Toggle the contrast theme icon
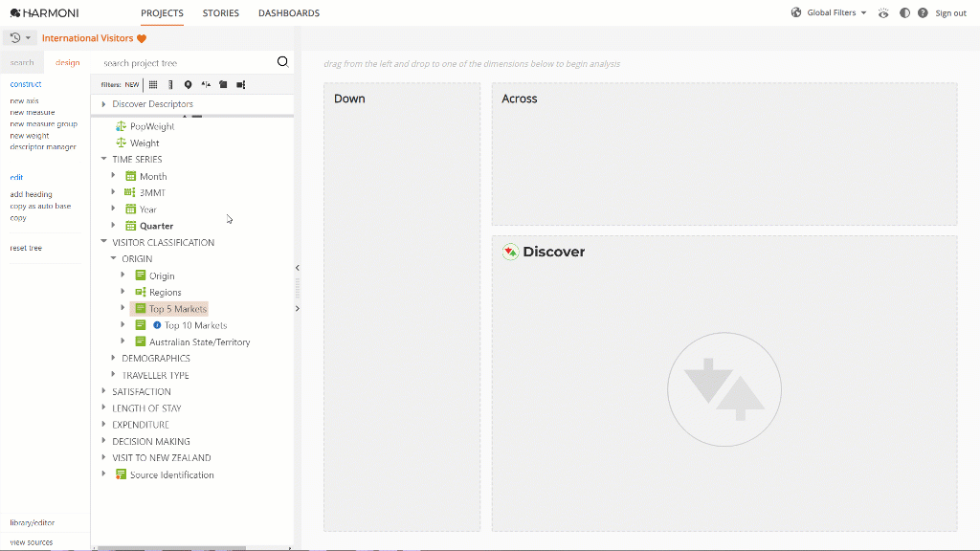 [904, 13]
